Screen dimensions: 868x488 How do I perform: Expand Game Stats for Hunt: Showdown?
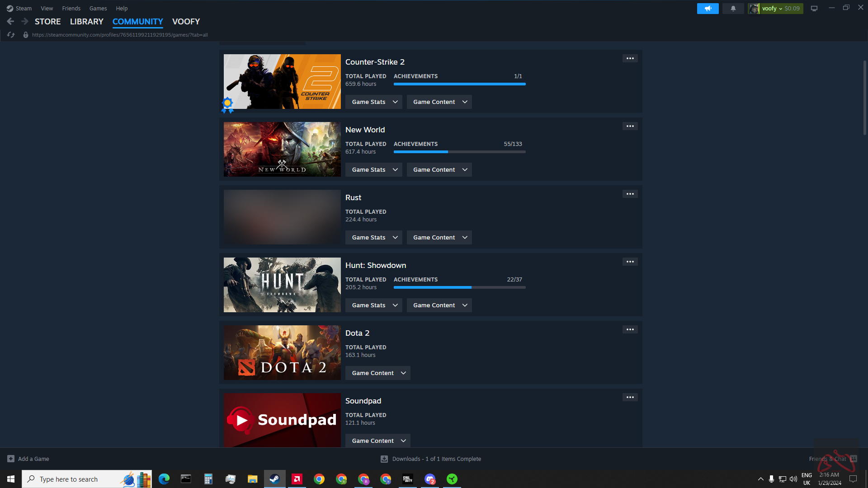(x=374, y=305)
